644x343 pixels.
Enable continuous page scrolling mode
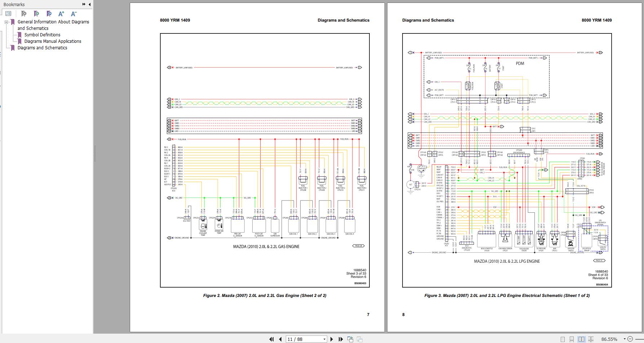coord(572,339)
